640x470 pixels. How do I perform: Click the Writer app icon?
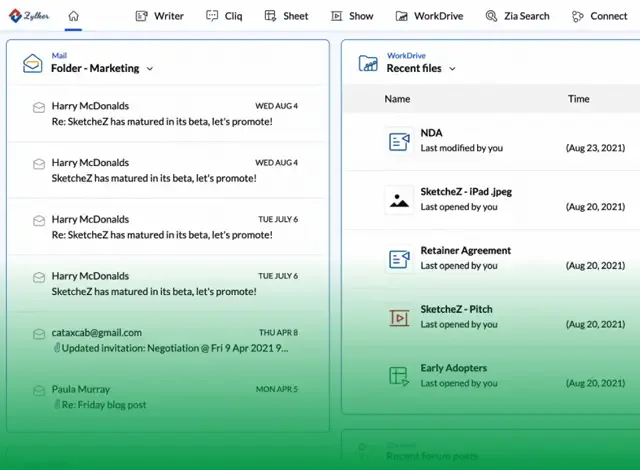click(141, 16)
